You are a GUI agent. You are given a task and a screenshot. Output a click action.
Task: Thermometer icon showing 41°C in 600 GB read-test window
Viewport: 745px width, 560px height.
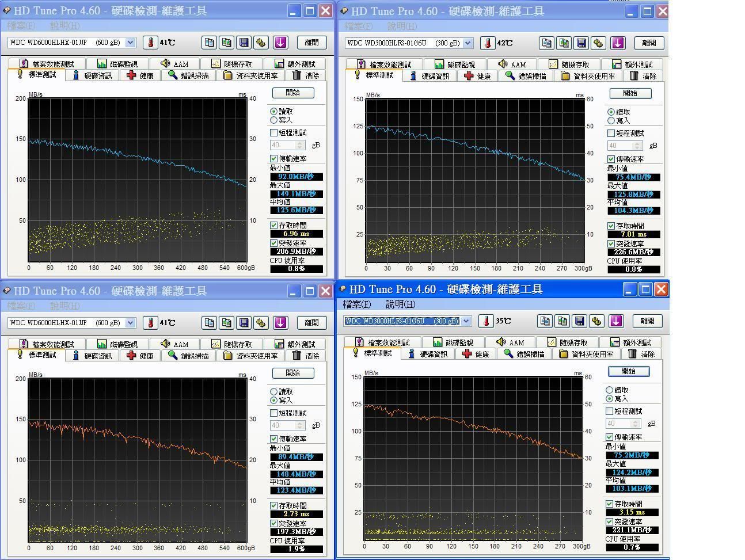150,42
